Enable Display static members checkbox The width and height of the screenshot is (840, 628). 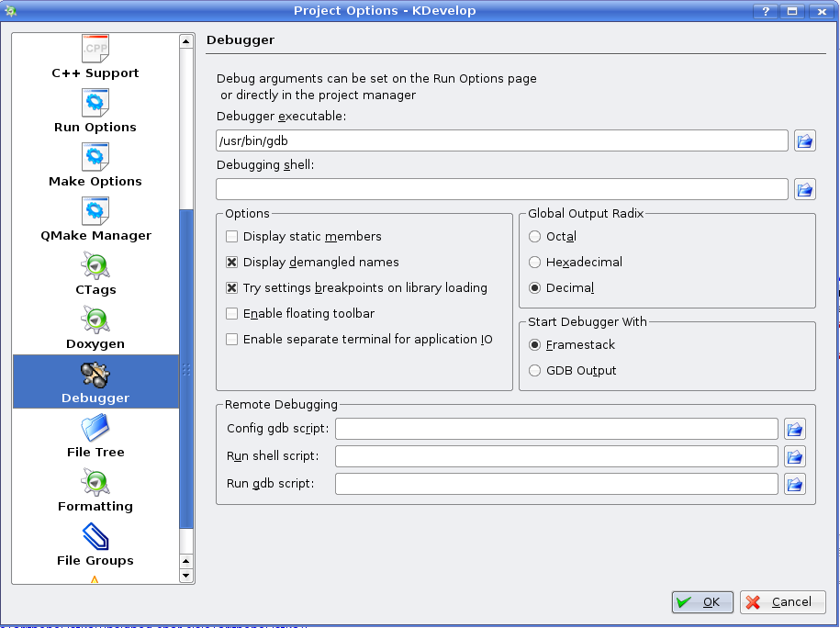pyautogui.click(x=232, y=236)
